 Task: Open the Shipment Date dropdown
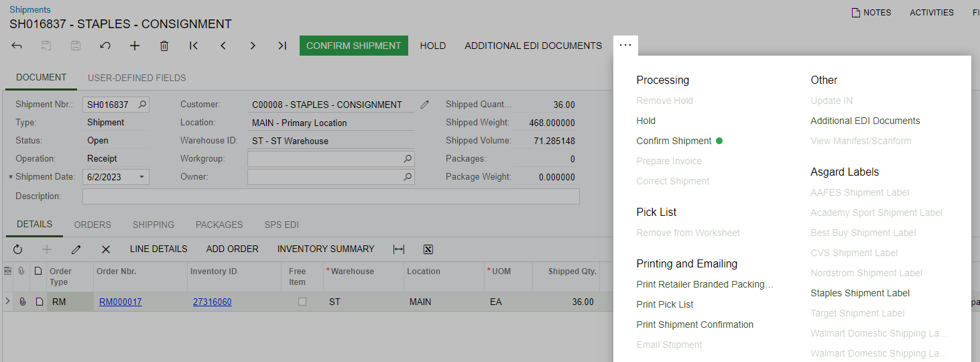141,177
